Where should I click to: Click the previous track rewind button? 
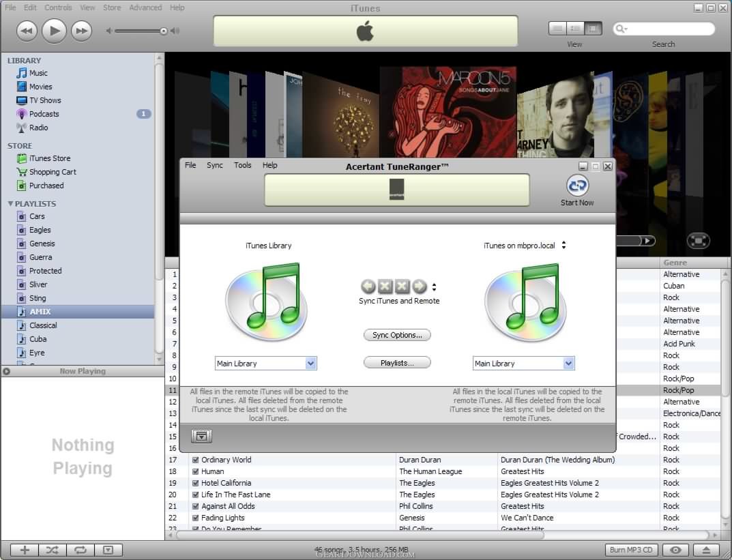(x=27, y=31)
